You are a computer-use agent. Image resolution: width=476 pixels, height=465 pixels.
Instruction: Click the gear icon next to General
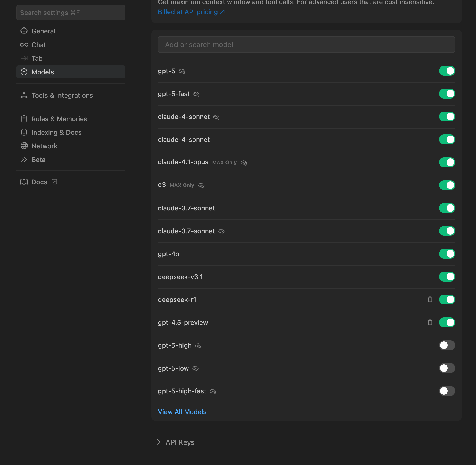(x=24, y=31)
